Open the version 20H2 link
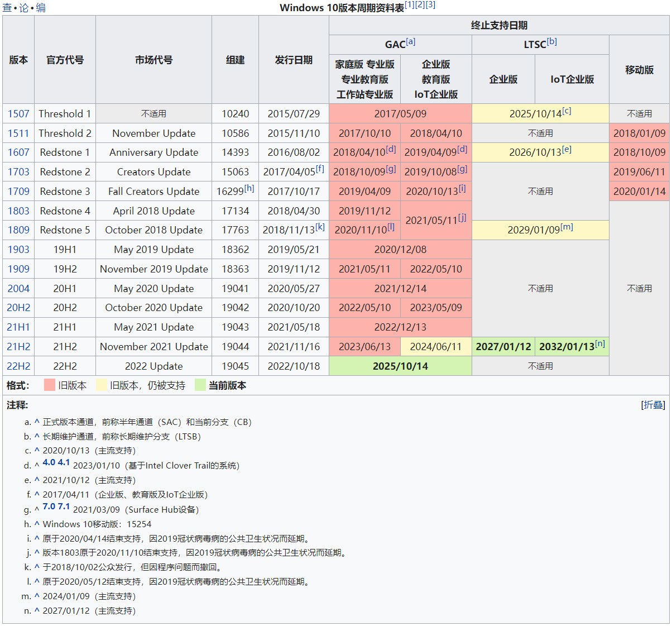 click(18, 308)
